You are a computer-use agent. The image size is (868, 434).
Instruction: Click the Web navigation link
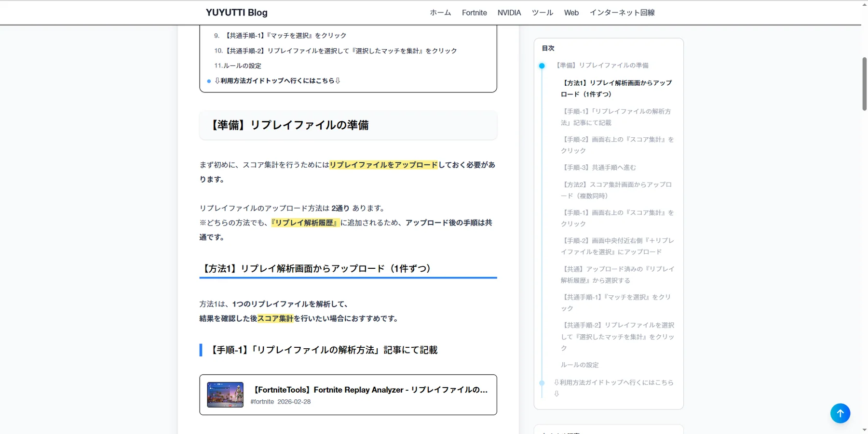coord(571,13)
